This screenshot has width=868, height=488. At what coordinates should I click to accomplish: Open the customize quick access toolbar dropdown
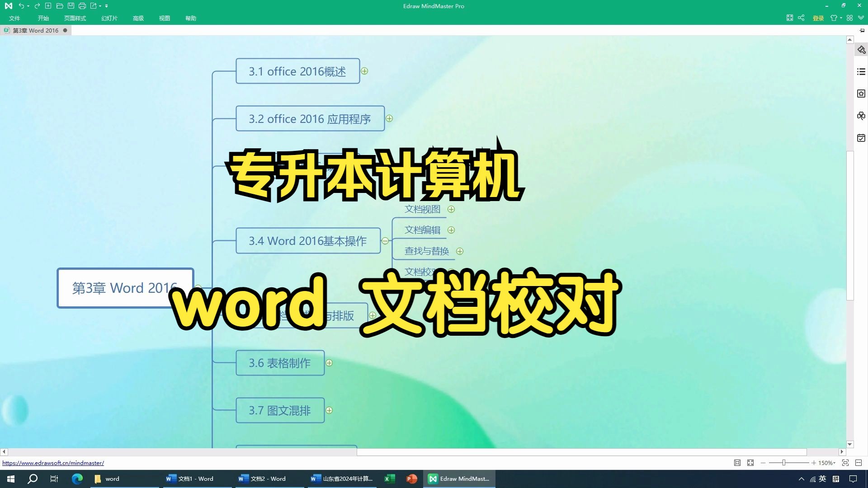[106, 6]
